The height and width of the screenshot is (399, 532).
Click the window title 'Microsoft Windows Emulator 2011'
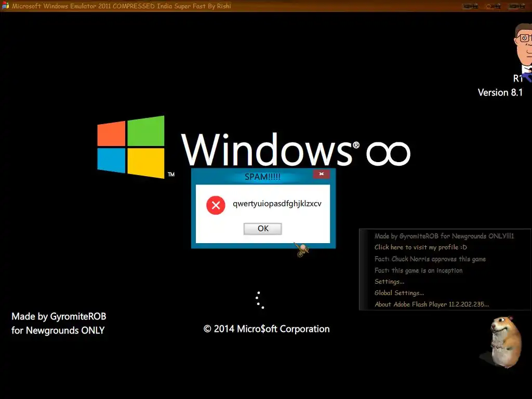pyautogui.click(x=122, y=6)
